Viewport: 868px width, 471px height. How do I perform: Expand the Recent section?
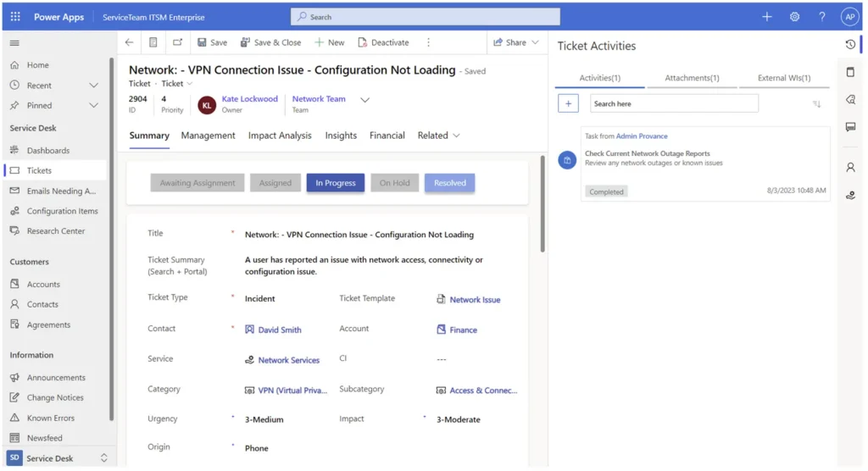pyautogui.click(x=93, y=86)
